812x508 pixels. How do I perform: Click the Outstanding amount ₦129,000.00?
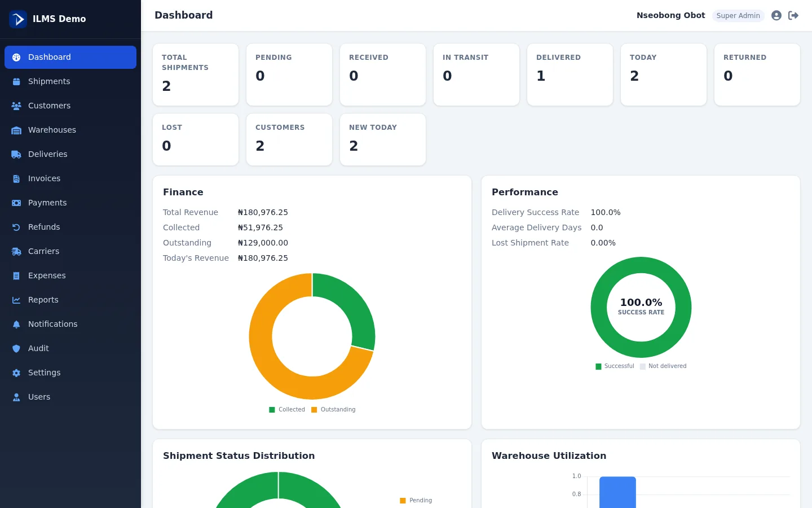coord(263,243)
